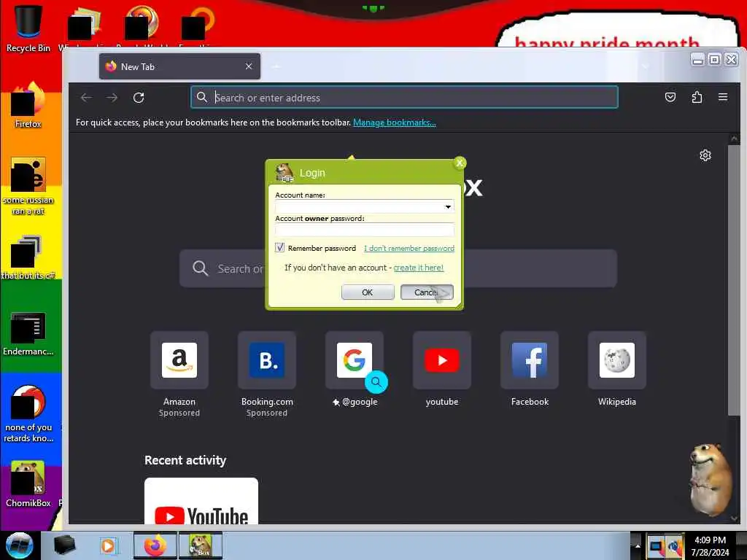Open the media player taskbar icon
The height and width of the screenshot is (560, 747).
[x=108, y=545]
